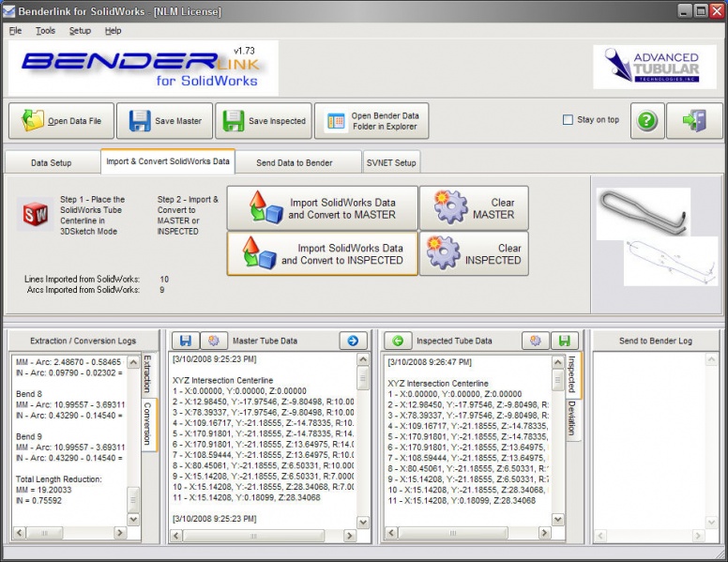Click the Open Data File button
Viewport: 728px width, 562px height.
[x=62, y=121]
